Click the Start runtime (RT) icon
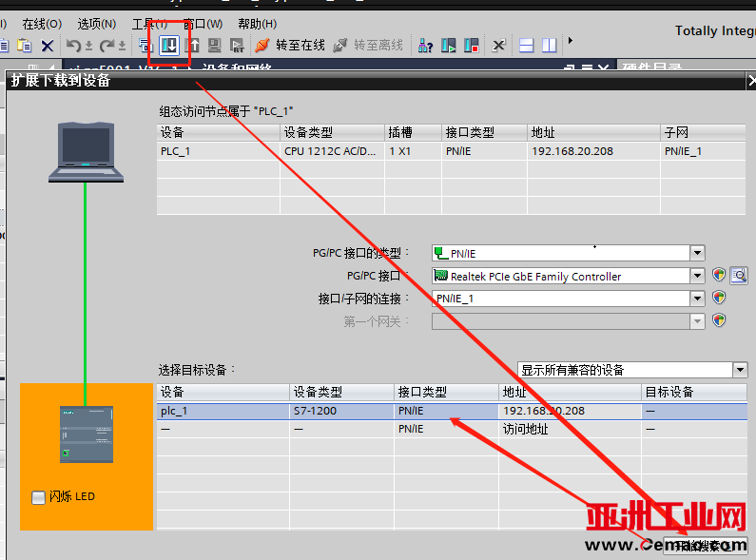756x560 pixels. (x=237, y=46)
